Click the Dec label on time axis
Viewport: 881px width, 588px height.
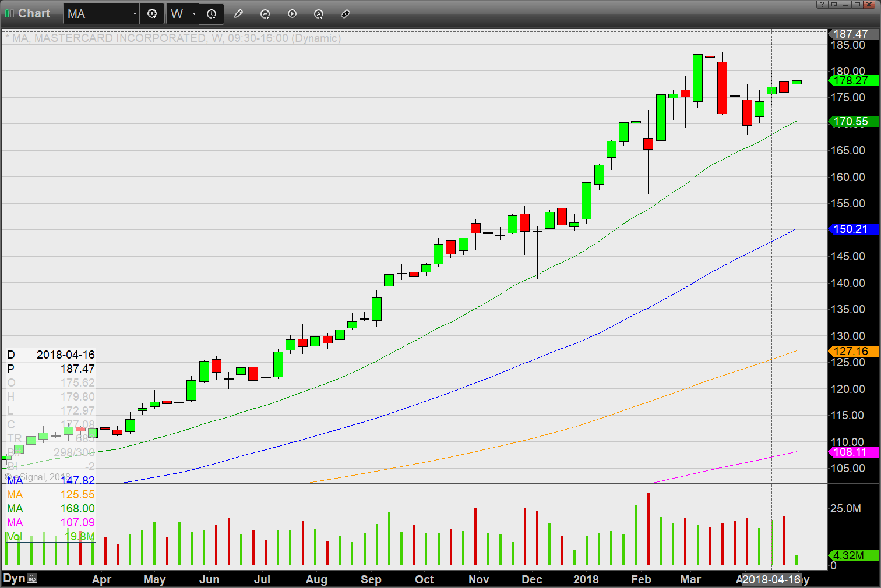[532, 579]
